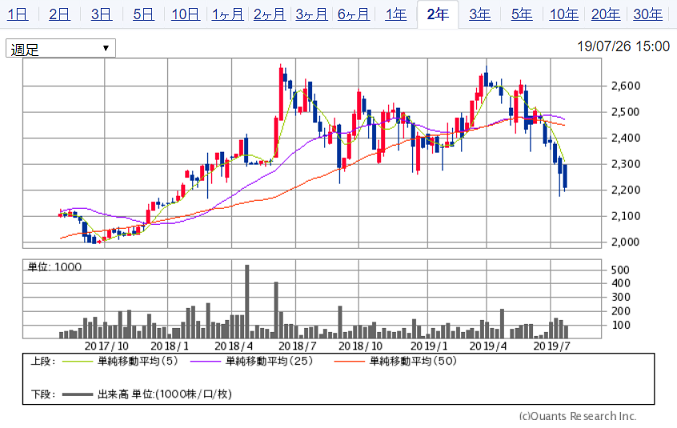Select the 1日 period tab
This screenshot has height=428, width=677.
coord(18,15)
